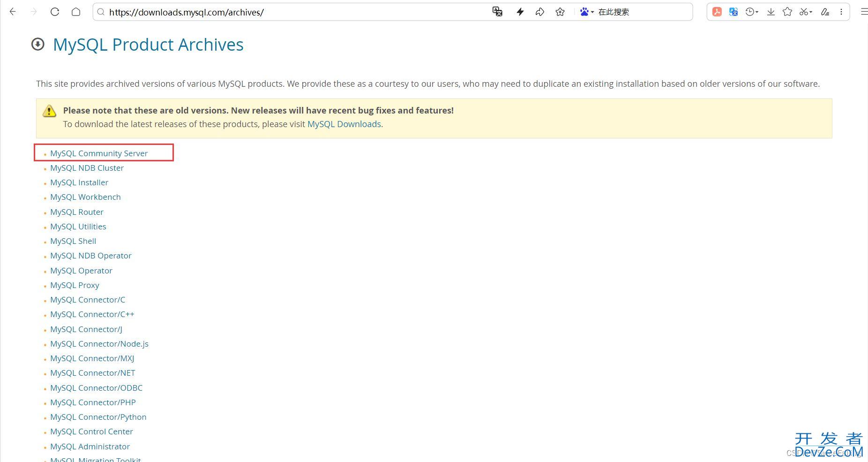Expand the screenshot tool dropdown arrow
The image size is (868, 462).
(x=811, y=12)
